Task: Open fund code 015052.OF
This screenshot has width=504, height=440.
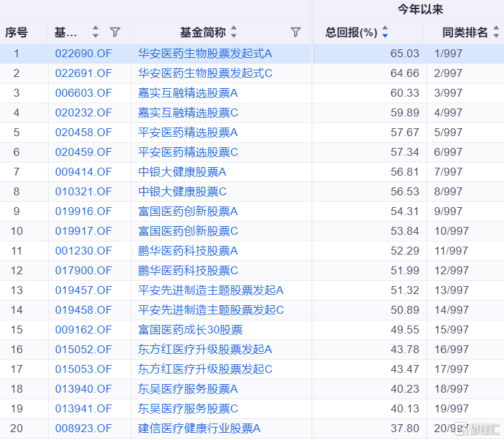Action: [x=84, y=349]
